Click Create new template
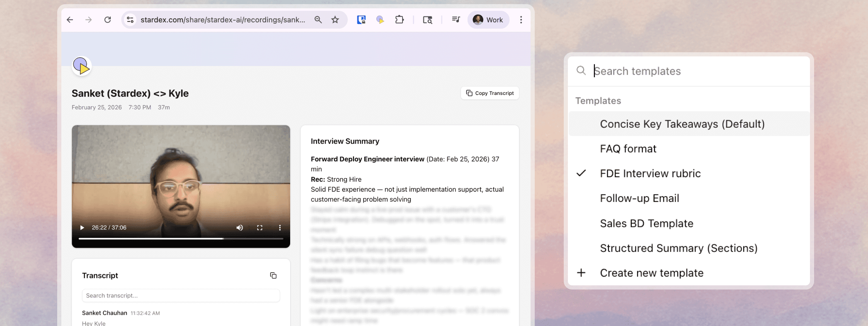The width and height of the screenshot is (868, 326). tap(689, 273)
